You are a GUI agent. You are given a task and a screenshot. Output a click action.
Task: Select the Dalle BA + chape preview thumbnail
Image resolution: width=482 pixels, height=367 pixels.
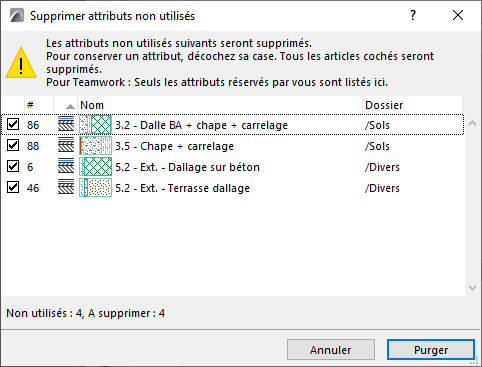pos(95,125)
